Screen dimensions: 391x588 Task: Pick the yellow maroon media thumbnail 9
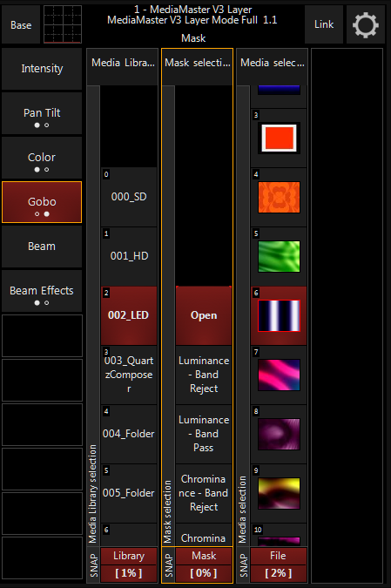(x=279, y=493)
